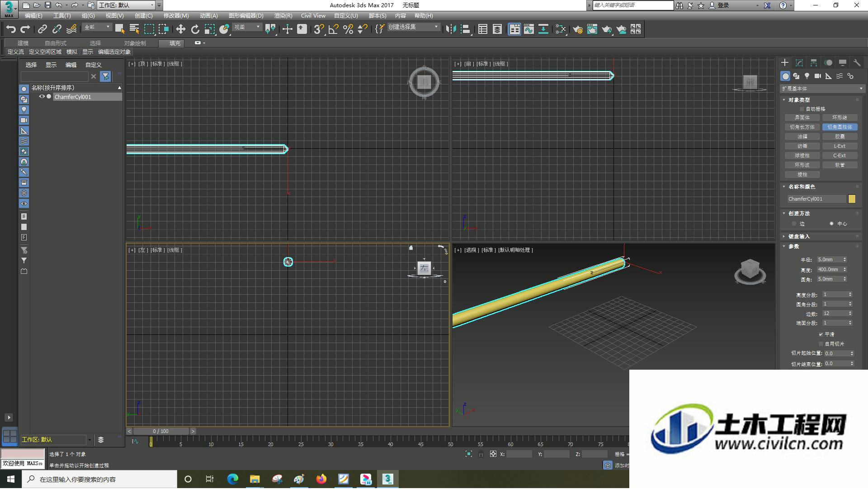Image resolution: width=868 pixels, height=489 pixels.
Task: Open the Civil View menu
Action: (313, 16)
